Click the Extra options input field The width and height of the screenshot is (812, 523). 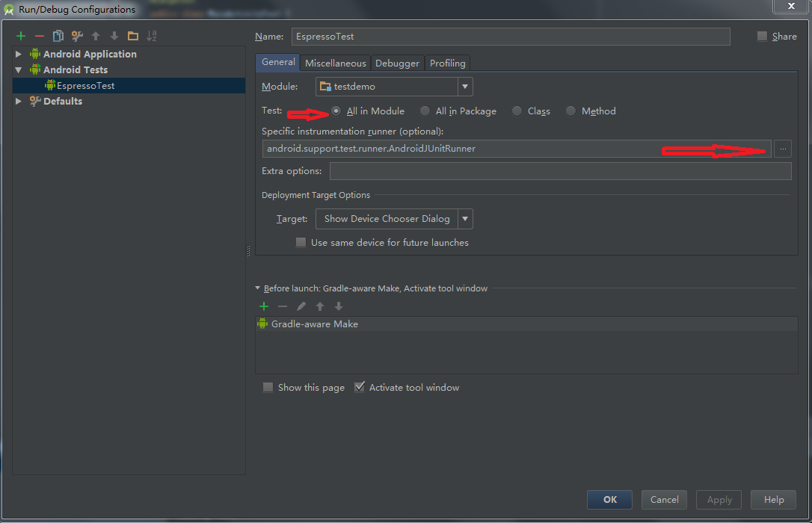tap(560, 170)
